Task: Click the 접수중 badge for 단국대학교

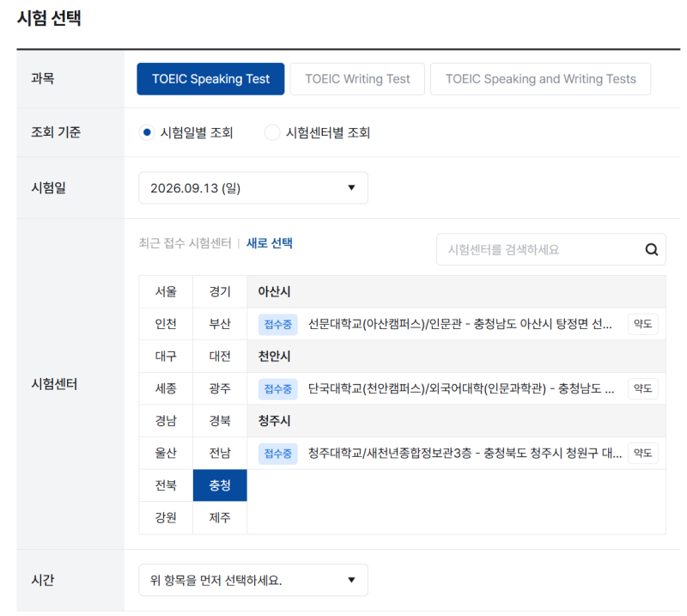Action: tap(277, 389)
